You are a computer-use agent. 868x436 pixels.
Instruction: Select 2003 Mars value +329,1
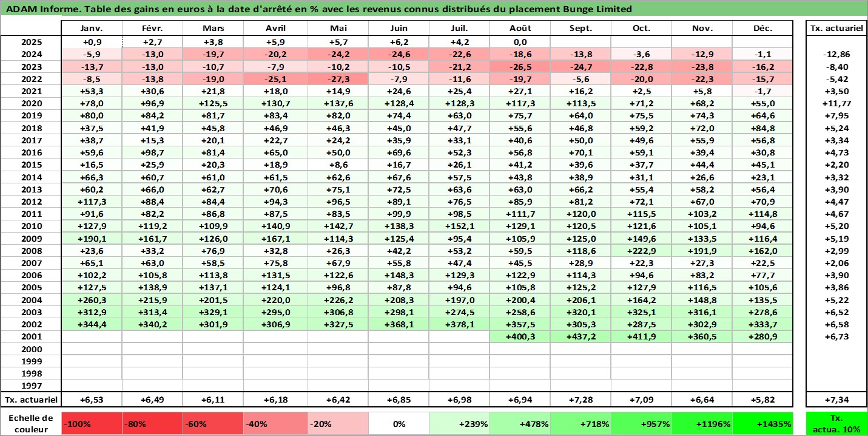(x=213, y=312)
